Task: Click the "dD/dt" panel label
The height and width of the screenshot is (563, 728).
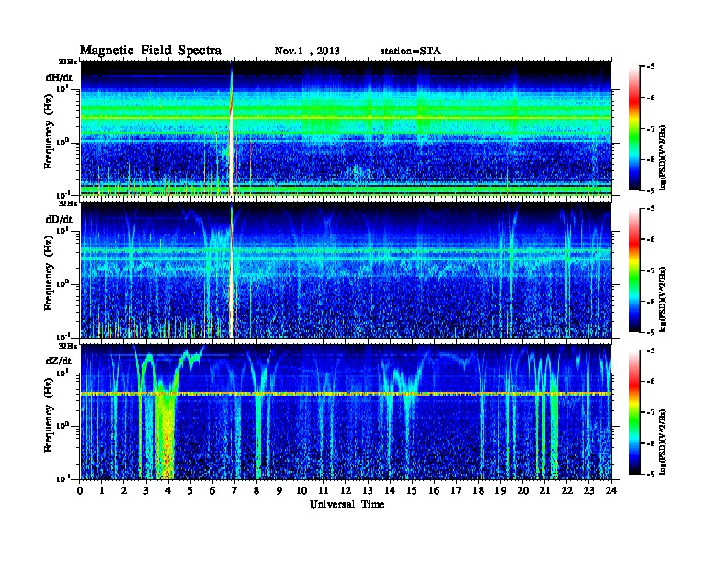Action: click(59, 219)
